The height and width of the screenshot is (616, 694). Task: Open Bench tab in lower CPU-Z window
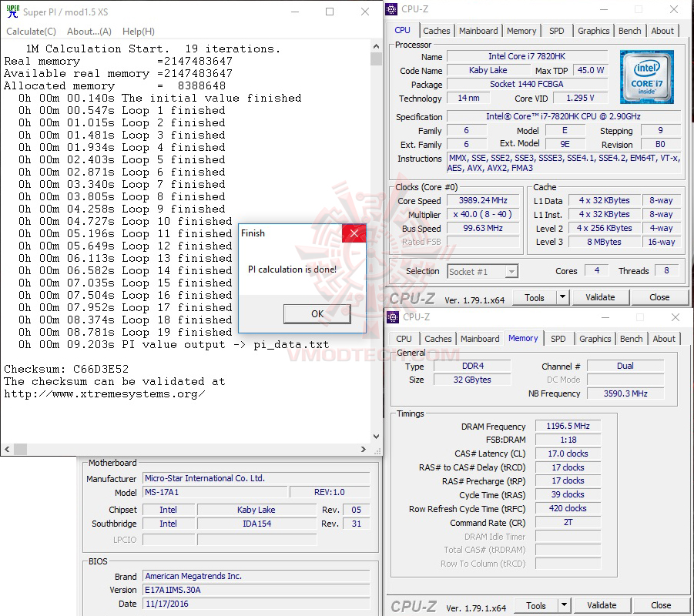click(x=631, y=339)
